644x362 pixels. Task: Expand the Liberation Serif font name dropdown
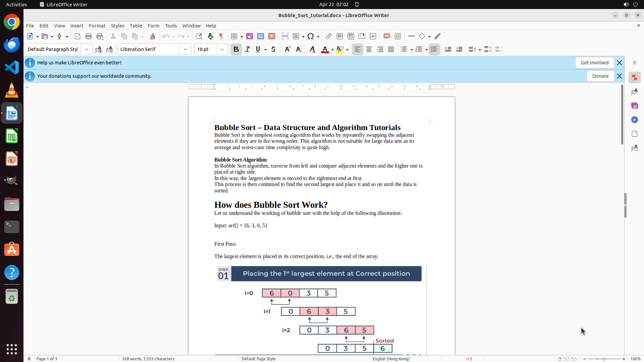coord(185,49)
